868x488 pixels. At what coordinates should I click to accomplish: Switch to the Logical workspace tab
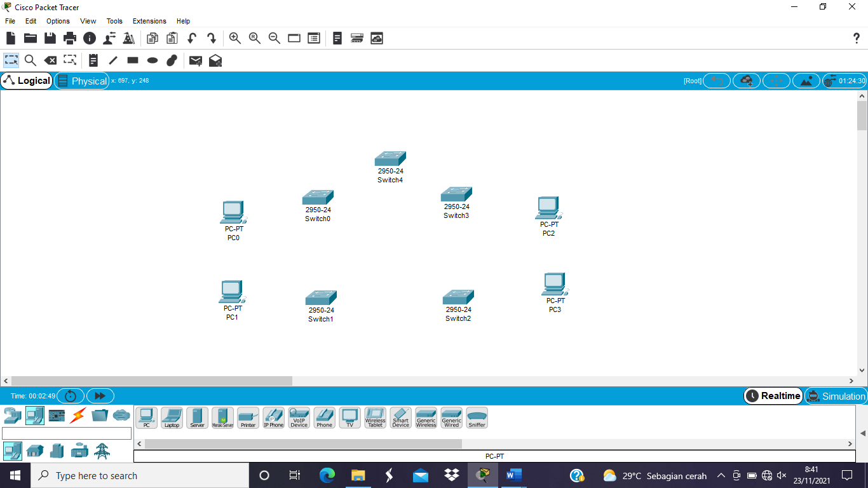click(27, 81)
